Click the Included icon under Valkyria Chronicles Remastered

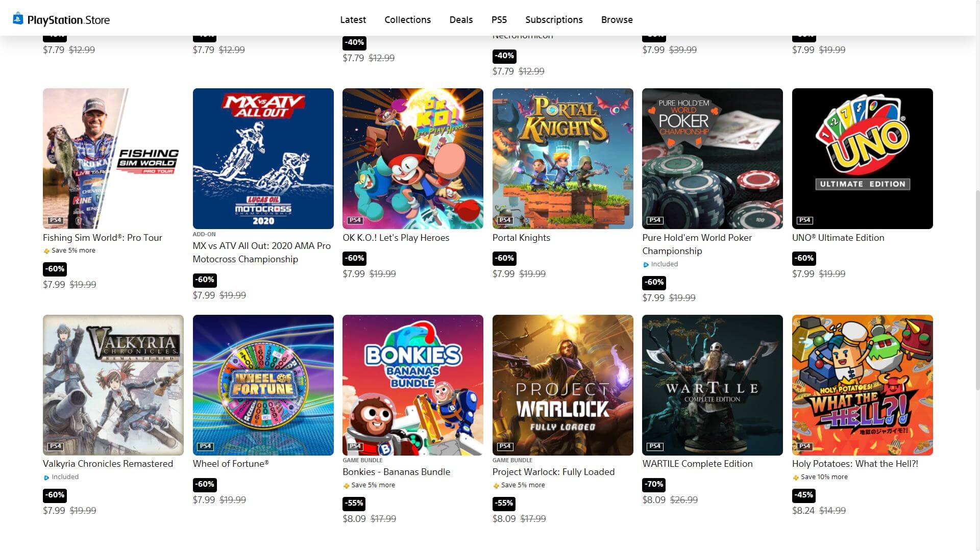pyautogui.click(x=46, y=477)
